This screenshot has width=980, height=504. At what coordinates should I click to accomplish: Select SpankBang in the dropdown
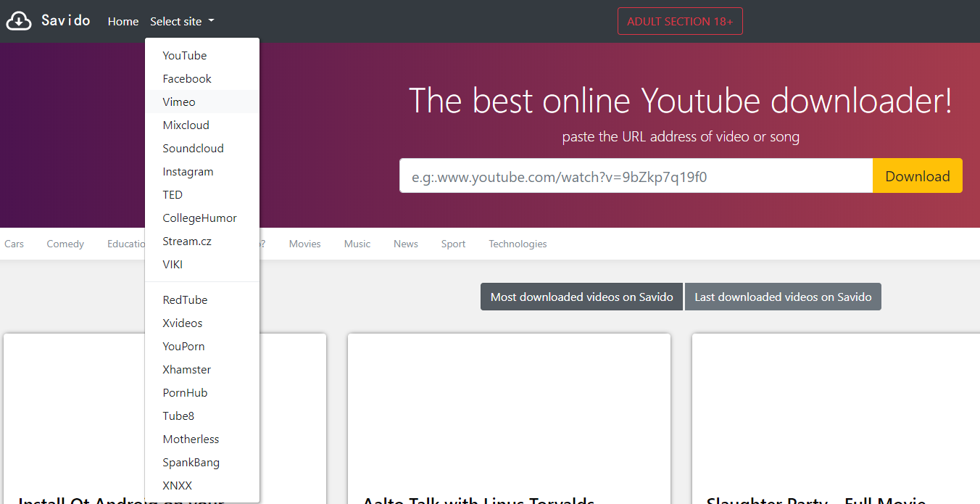pyautogui.click(x=202, y=462)
